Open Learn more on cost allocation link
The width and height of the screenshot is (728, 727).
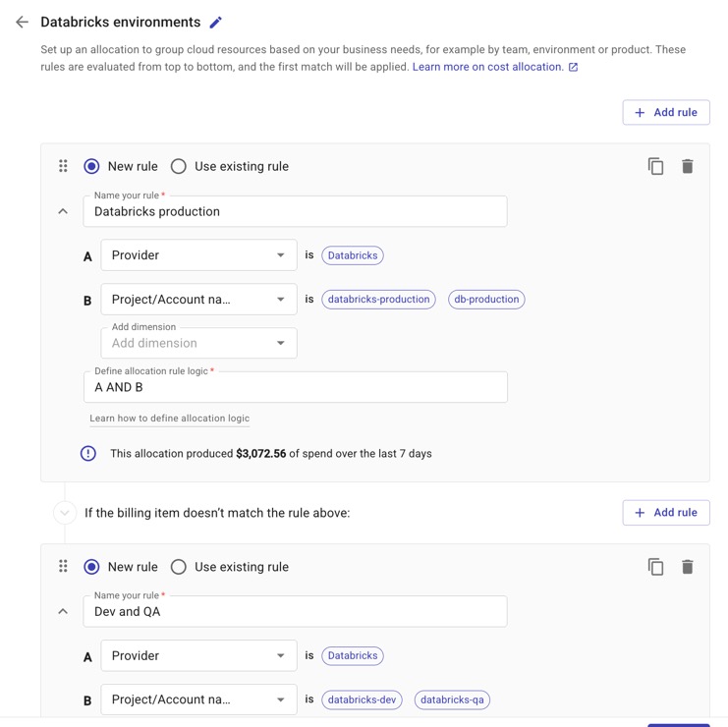point(488,67)
